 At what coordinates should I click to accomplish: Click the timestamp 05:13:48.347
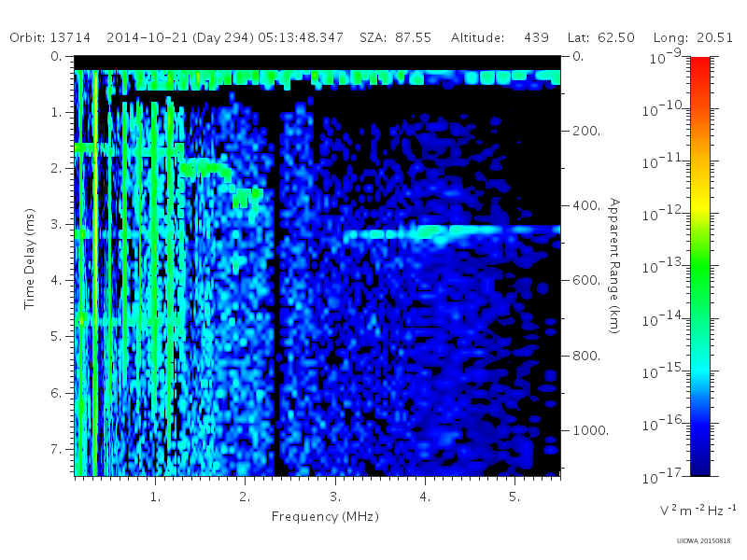coord(301,37)
